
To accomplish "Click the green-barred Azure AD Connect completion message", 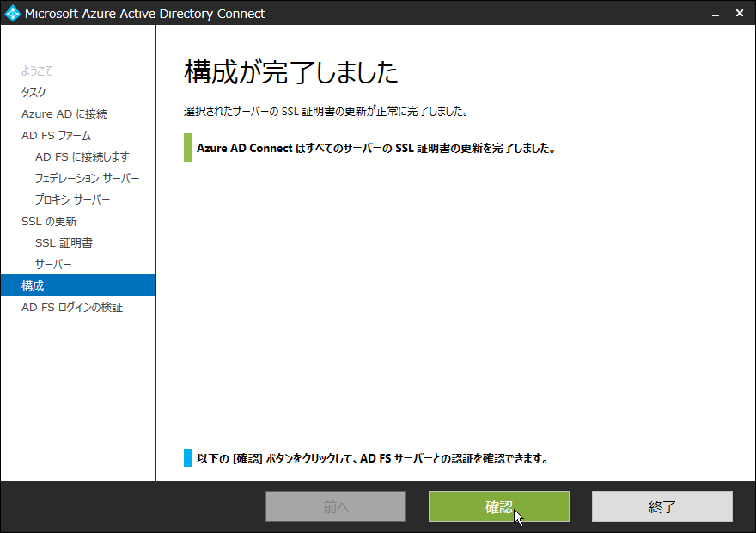I will [376, 148].
